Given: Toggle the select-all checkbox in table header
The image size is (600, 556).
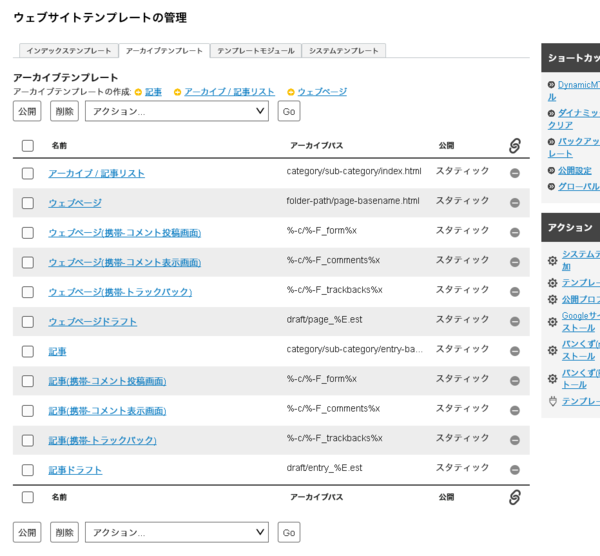Looking at the screenshot, I should (x=28, y=145).
